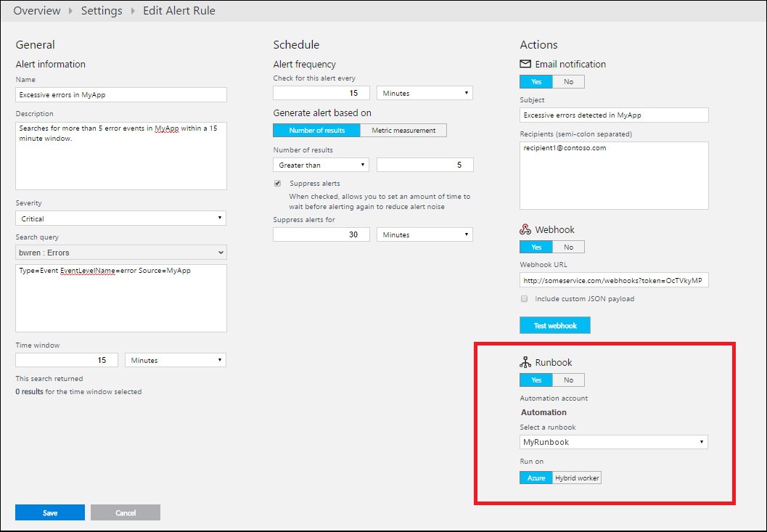This screenshot has width=767, height=532.
Task: Open the Select a runbook dropdown
Action: coord(614,442)
